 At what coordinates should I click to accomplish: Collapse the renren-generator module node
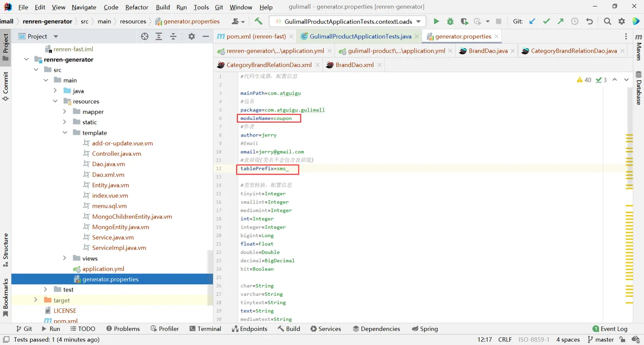point(26,59)
